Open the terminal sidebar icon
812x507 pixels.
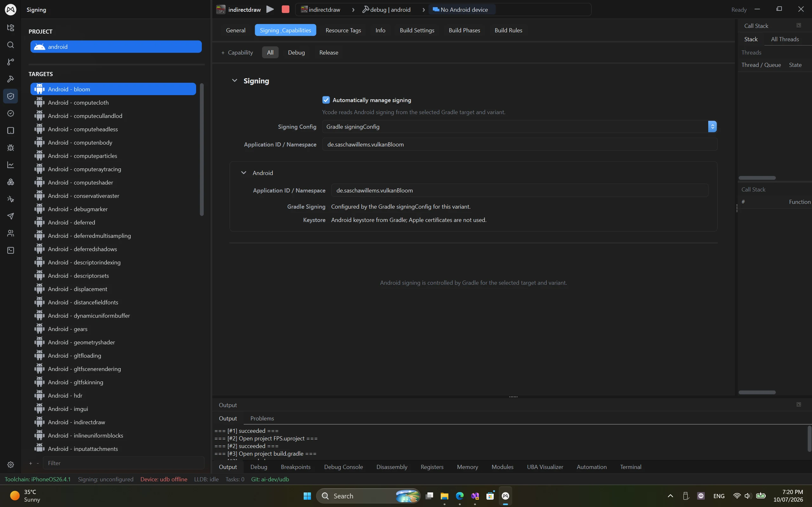pos(11,250)
